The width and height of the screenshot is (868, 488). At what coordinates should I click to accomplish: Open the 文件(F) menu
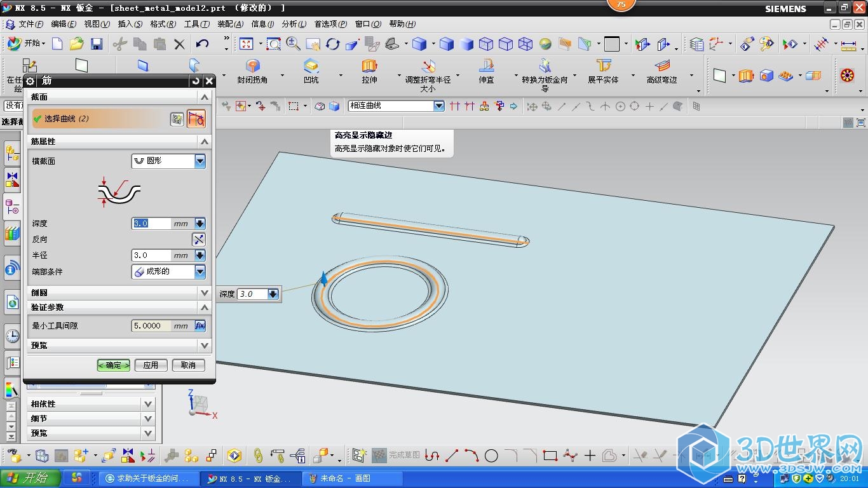[x=31, y=24]
